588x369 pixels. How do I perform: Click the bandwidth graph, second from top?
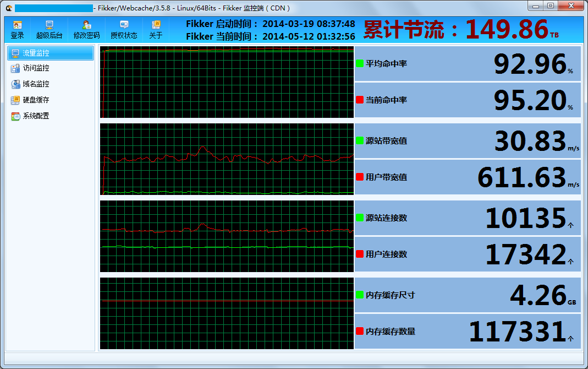coord(227,159)
